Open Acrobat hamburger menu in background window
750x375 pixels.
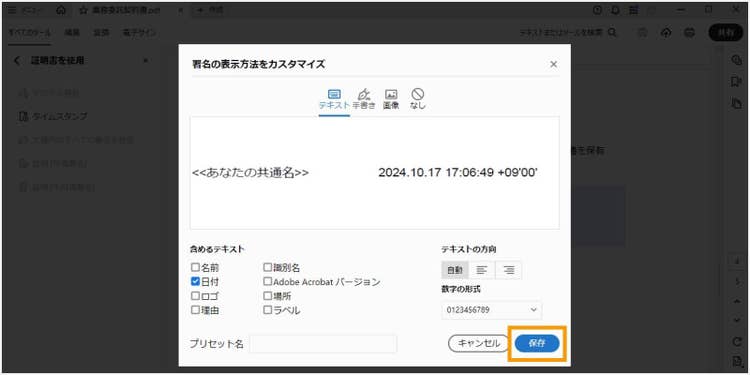(x=13, y=10)
